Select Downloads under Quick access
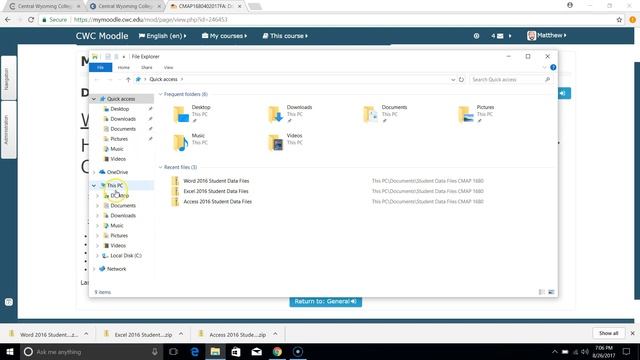The width and height of the screenshot is (640, 360). pos(123,119)
